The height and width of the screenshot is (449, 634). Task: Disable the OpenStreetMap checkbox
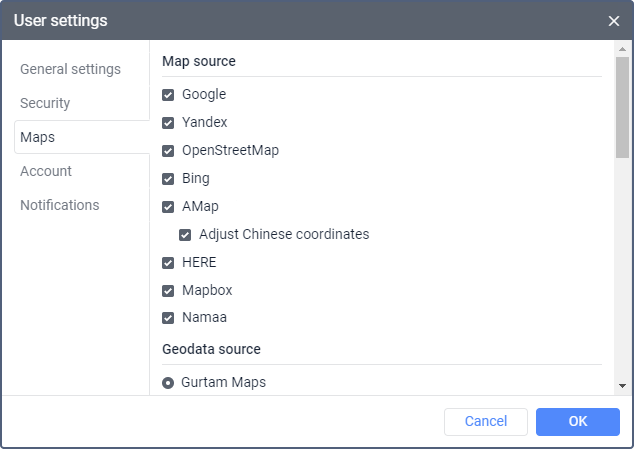coord(168,151)
